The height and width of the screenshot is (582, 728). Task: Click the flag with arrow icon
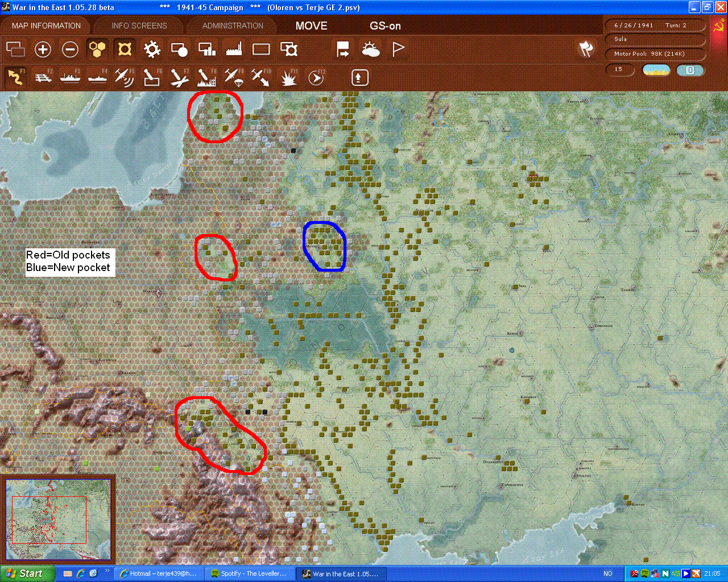click(343, 49)
